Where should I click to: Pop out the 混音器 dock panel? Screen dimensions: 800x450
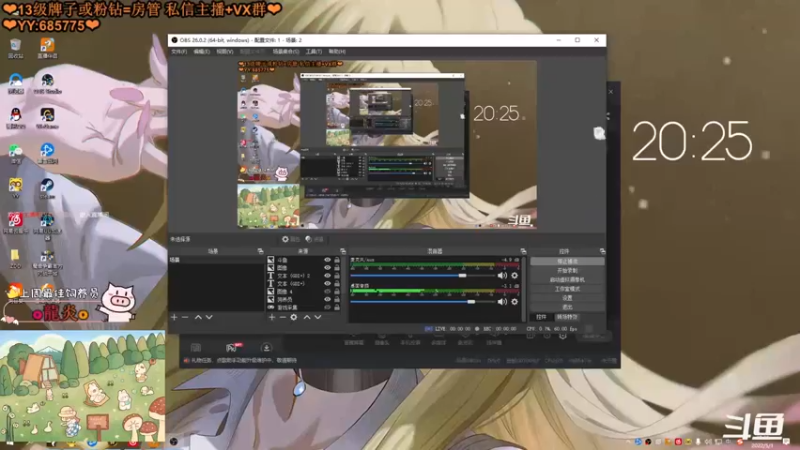tap(523, 251)
